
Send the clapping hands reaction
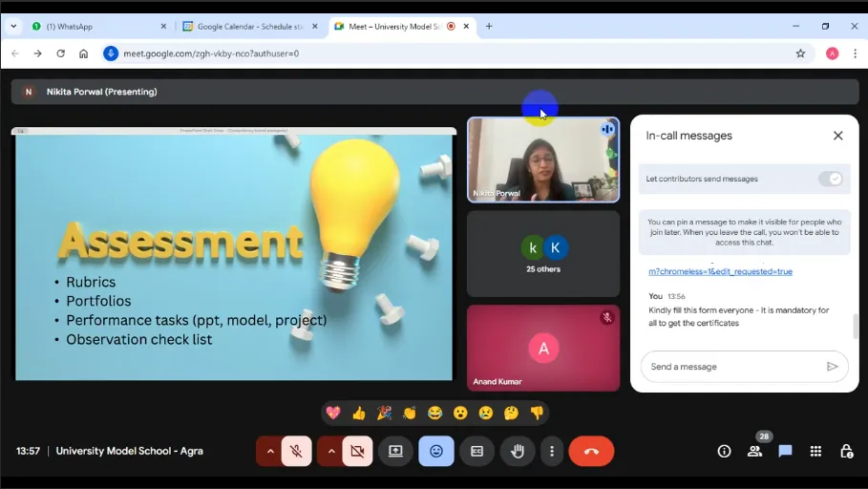point(410,413)
